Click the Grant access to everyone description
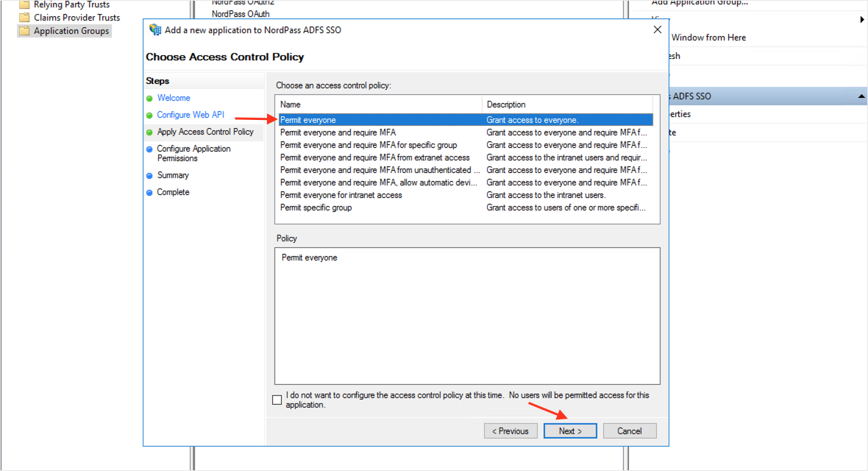This screenshot has width=868, height=471. (533, 120)
